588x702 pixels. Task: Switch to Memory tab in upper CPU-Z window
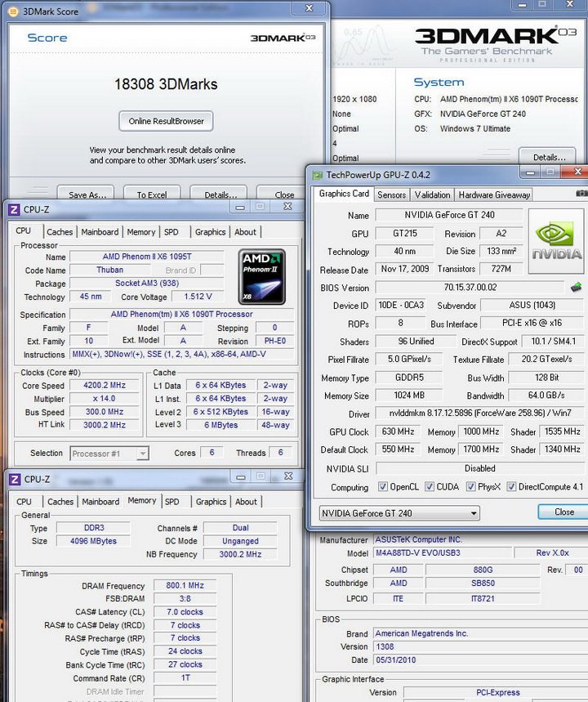[x=141, y=232]
